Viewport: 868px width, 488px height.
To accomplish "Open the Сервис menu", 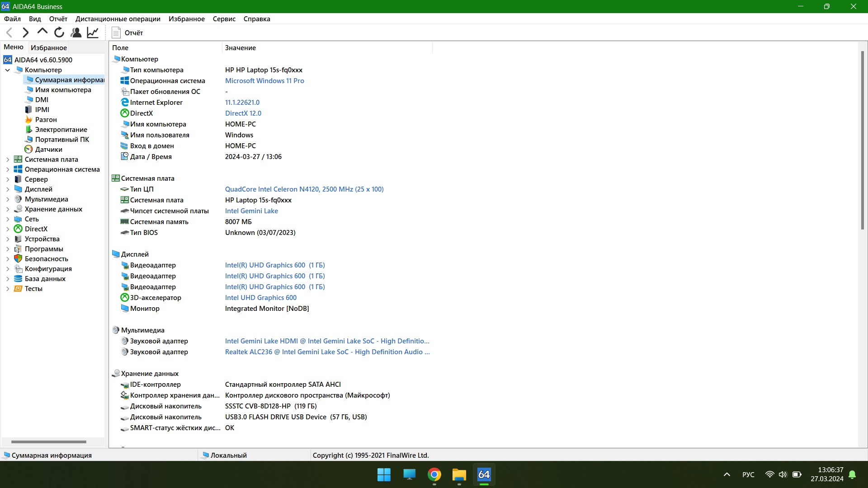I will pos(224,19).
